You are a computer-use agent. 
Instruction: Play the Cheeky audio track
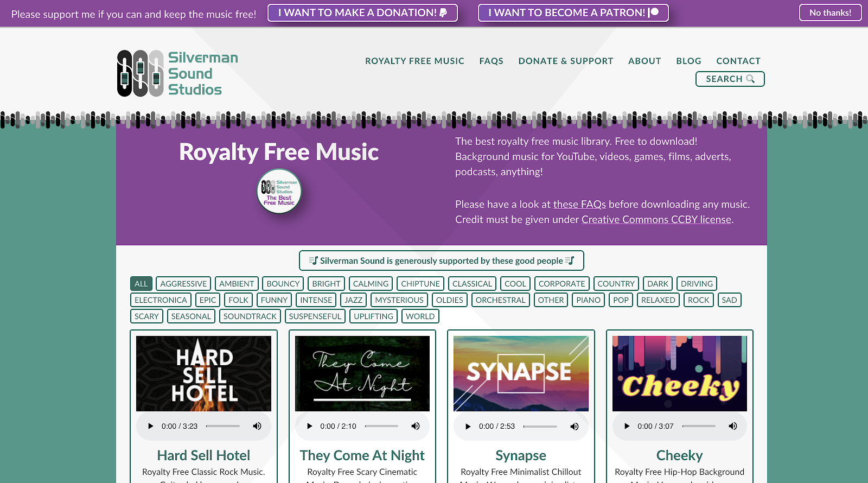coord(627,426)
